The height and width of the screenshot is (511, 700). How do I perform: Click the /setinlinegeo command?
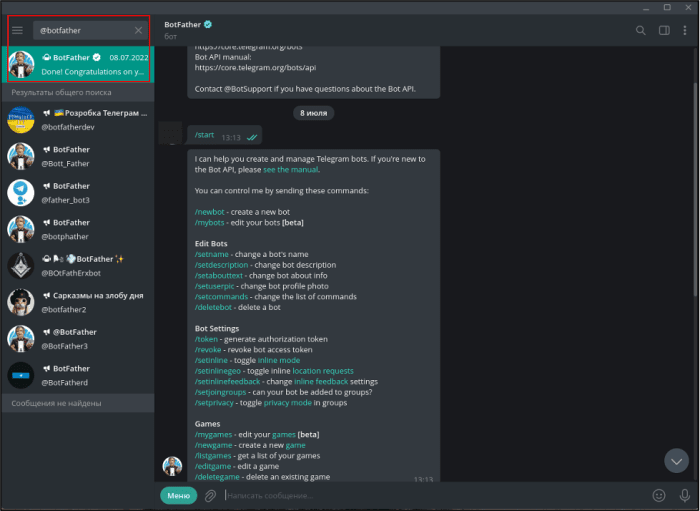217,371
